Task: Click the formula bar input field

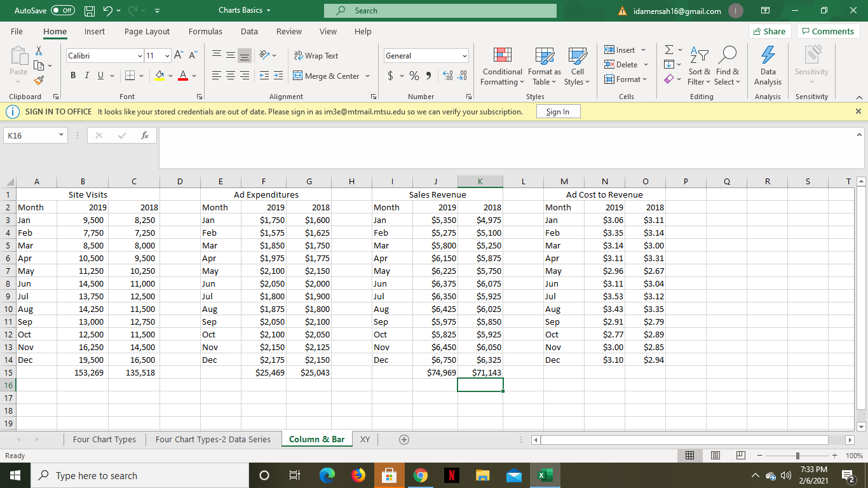Action: click(502, 135)
